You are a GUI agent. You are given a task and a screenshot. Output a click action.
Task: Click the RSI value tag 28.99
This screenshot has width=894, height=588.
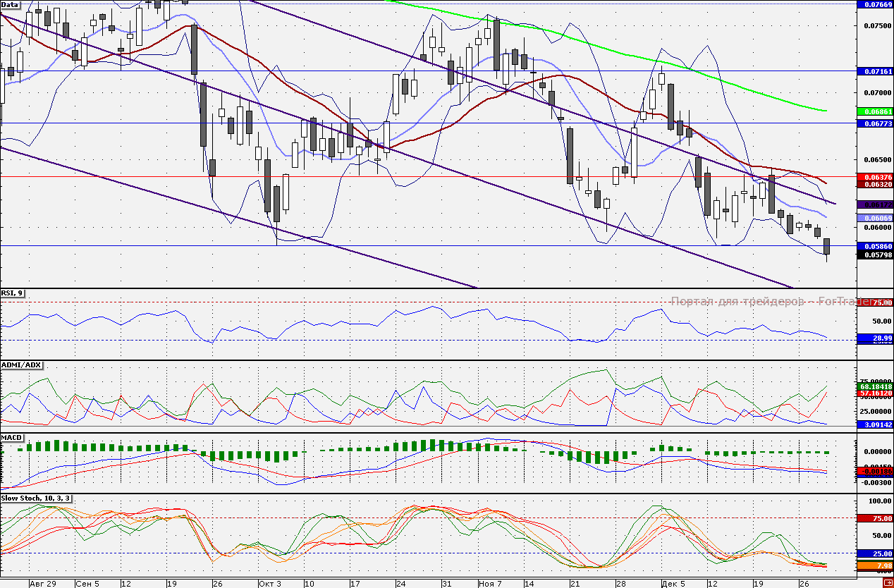874,339
